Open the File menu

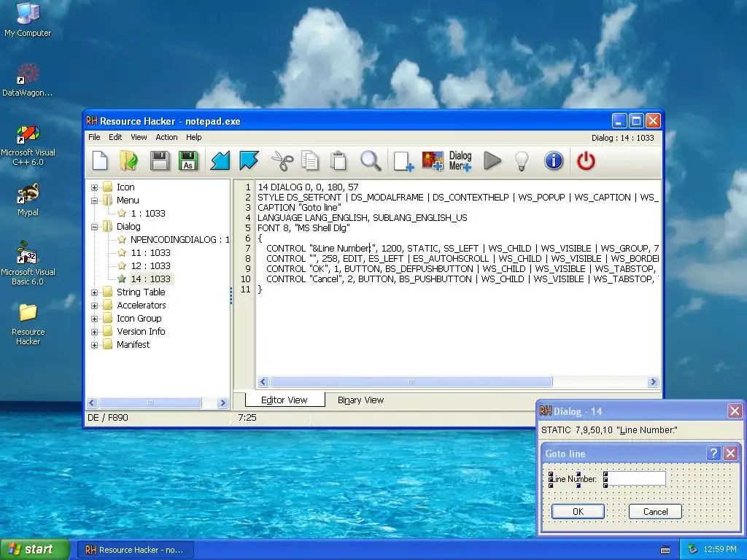pyautogui.click(x=94, y=137)
